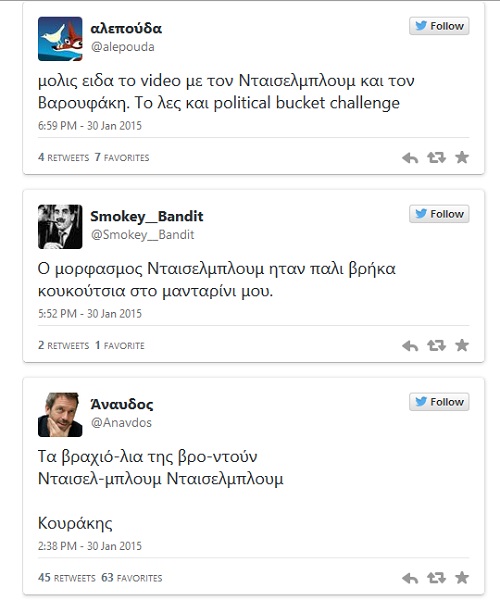The width and height of the screenshot is (500, 600).
Task: Follow the αλεπούδα account
Action: click(439, 26)
